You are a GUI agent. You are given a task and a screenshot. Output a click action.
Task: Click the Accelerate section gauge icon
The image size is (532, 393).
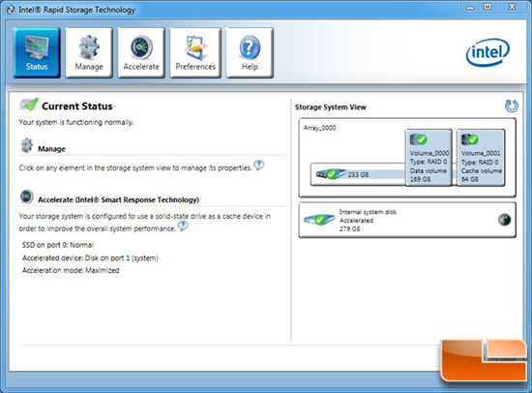27,196
